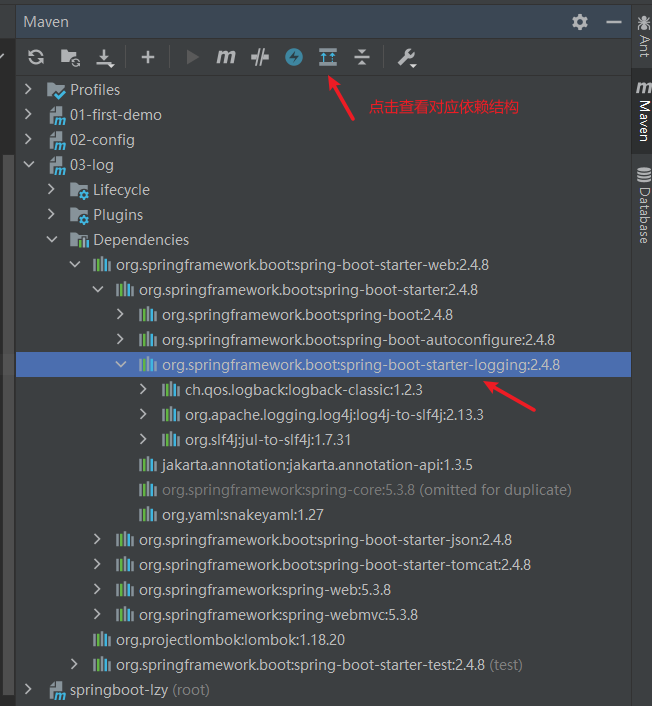This screenshot has width=652, height=706.
Task: Select 03-log project row
Action: 323,165
